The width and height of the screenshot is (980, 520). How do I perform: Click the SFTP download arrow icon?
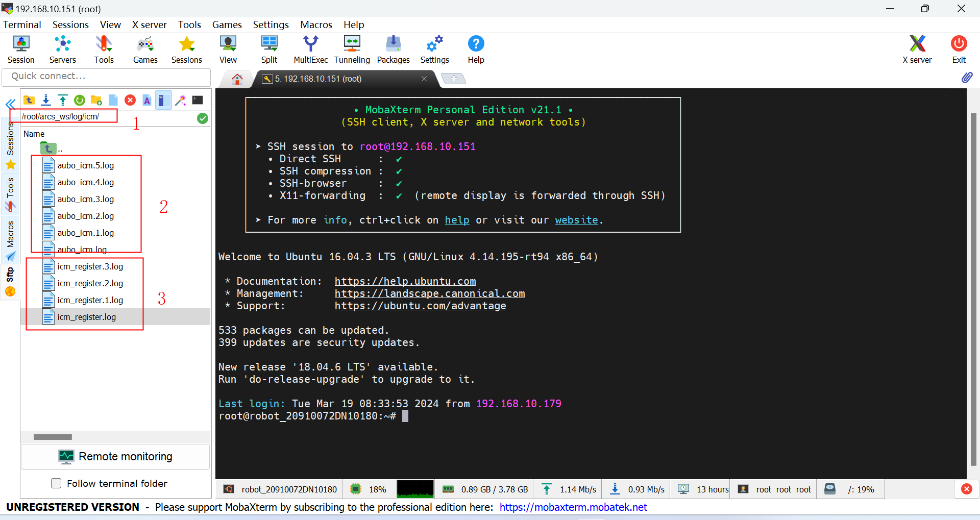pyautogui.click(x=46, y=100)
